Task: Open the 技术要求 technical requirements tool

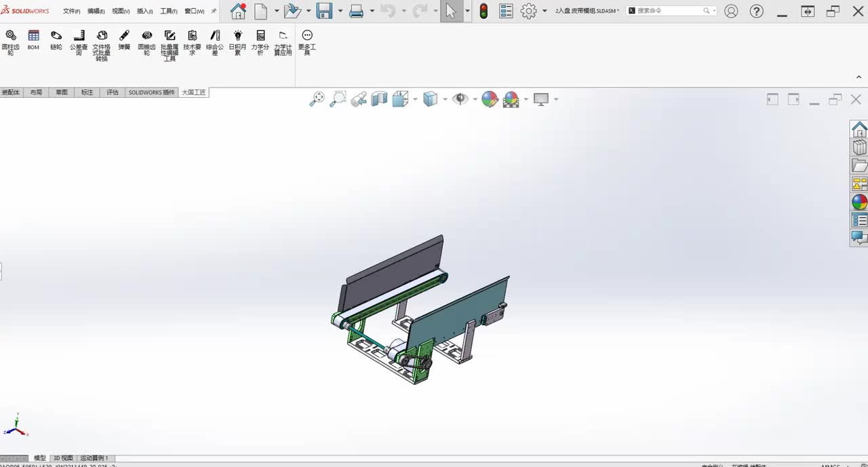Action: coord(192,42)
